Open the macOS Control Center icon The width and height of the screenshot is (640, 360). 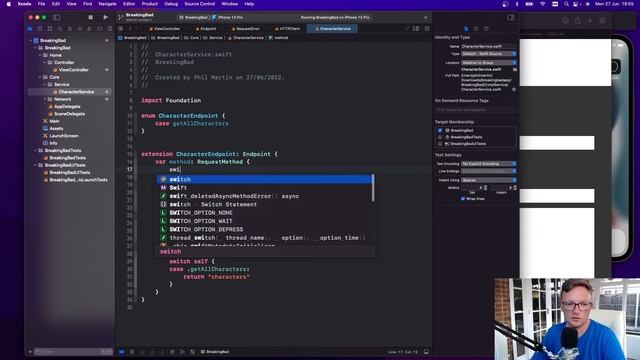(x=576, y=4)
